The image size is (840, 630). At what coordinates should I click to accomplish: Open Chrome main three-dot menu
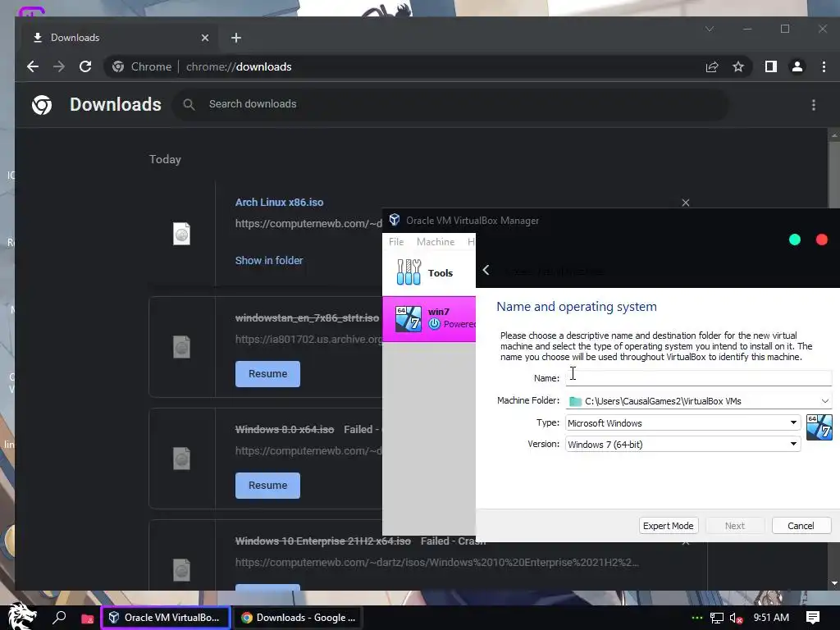tap(824, 66)
